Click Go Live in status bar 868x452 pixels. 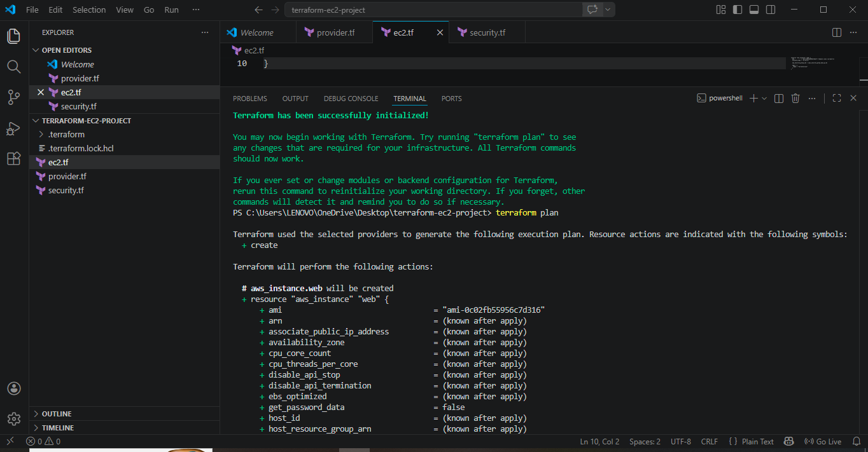pyautogui.click(x=823, y=441)
